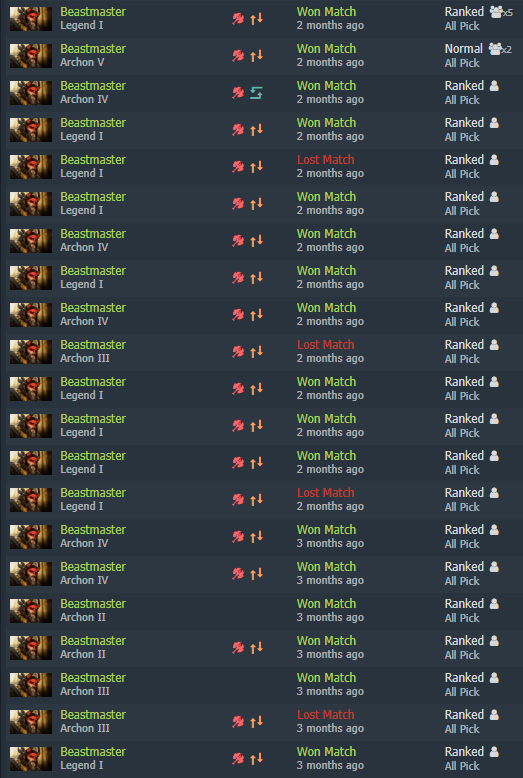This screenshot has width=523, height=778.
Task: Click the red role icon in Archon V row
Action: pyautogui.click(x=238, y=56)
